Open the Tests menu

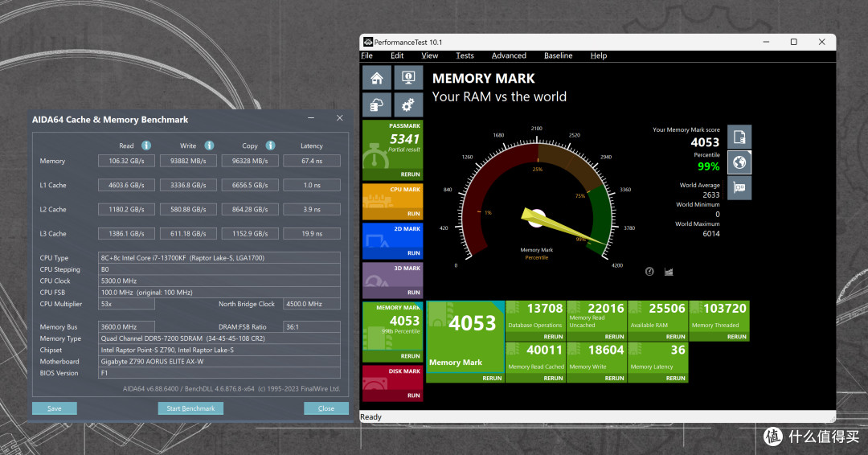(x=465, y=55)
